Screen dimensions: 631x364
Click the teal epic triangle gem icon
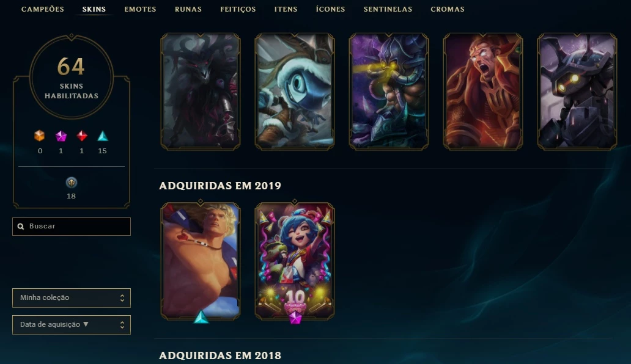coord(103,136)
